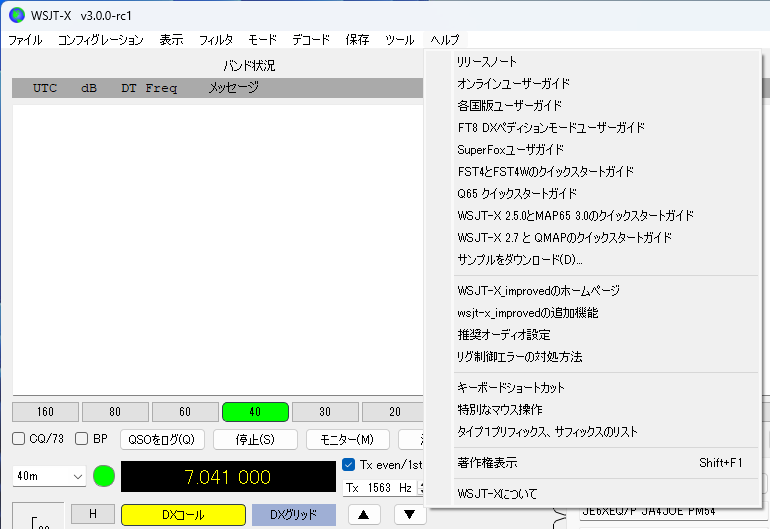Open the ファイル menu

25,40
